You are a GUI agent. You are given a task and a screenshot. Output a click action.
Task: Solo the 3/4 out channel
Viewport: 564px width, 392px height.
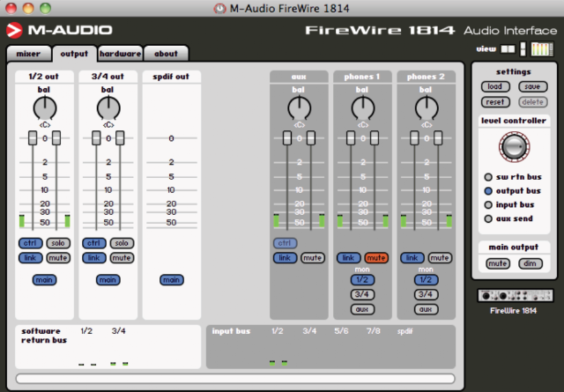122,243
